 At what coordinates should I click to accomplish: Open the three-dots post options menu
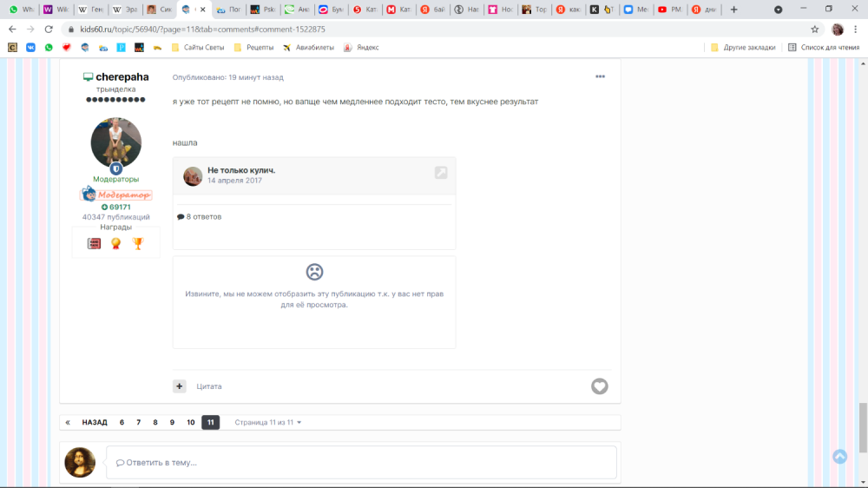pos(600,77)
